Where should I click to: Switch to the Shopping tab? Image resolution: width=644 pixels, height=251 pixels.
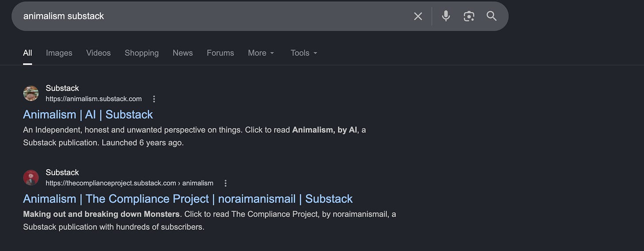tap(142, 53)
